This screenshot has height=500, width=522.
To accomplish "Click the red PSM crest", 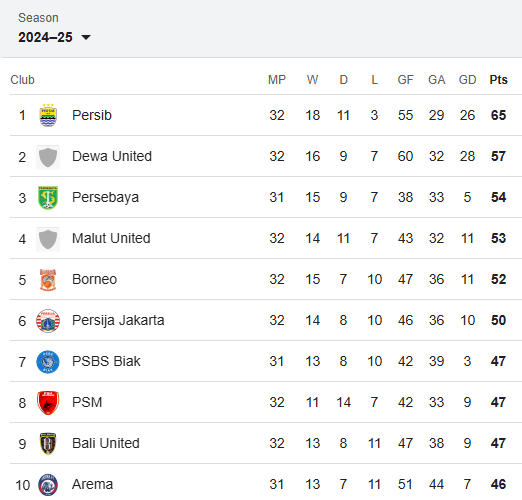I will (48, 403).
